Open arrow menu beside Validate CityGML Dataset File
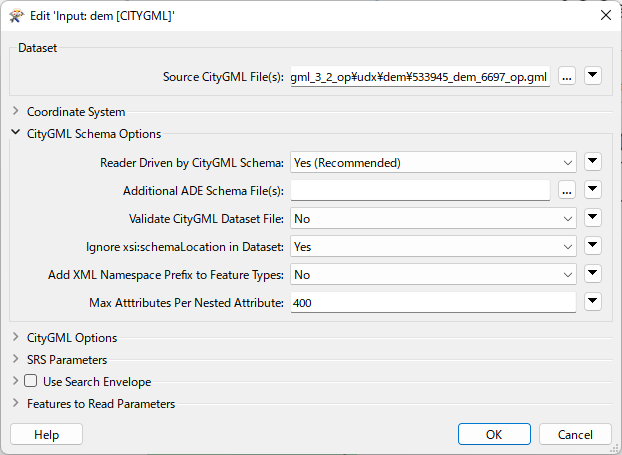This screenshot has height=455, width=622. click(593, 218)
